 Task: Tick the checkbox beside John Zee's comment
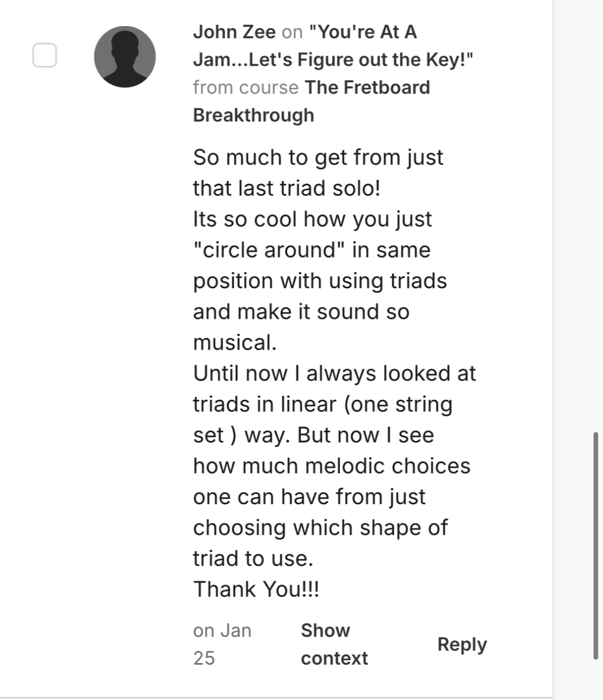(x=44, y=55)
